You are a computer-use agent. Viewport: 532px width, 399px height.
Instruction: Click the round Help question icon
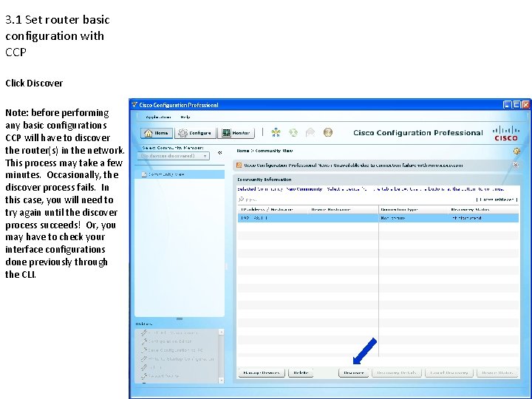[328, 132]
